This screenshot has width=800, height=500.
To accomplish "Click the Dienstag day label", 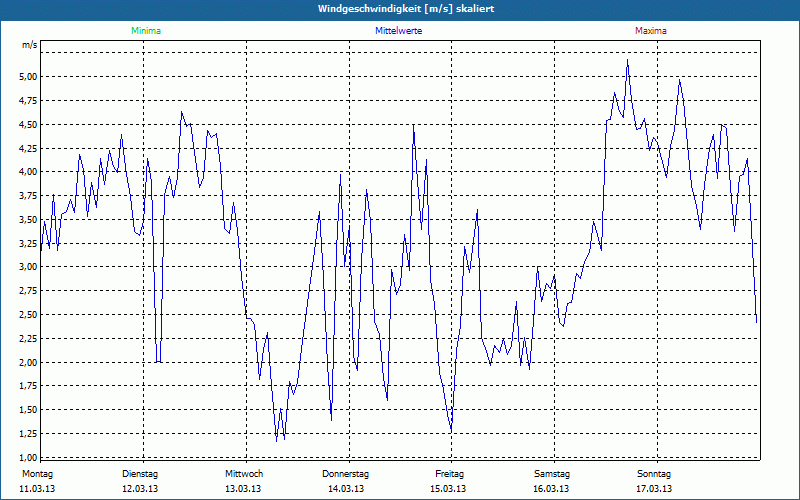I will pos(140,474).
